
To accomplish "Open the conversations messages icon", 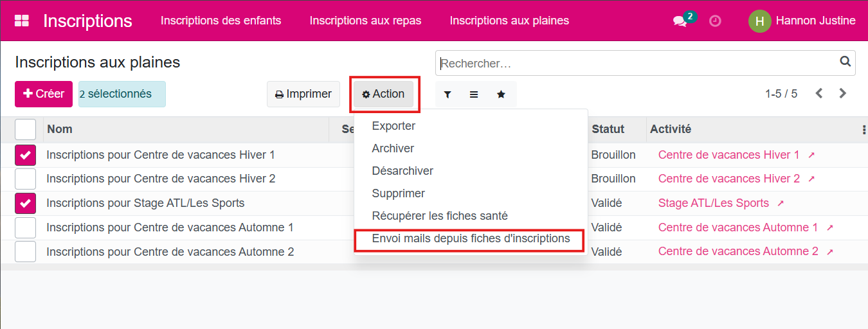I will coord(680,21).
